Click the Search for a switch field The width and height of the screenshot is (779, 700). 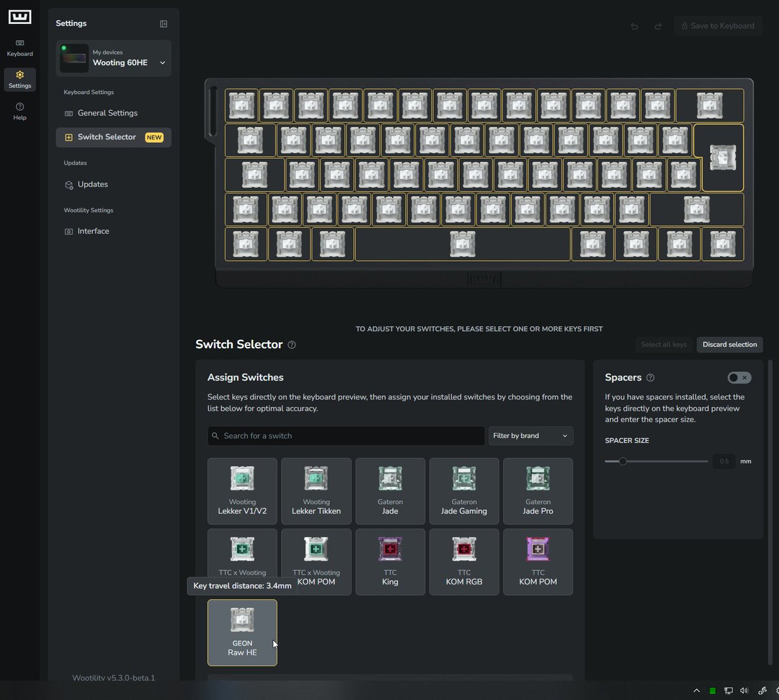(x=346, y=436)
